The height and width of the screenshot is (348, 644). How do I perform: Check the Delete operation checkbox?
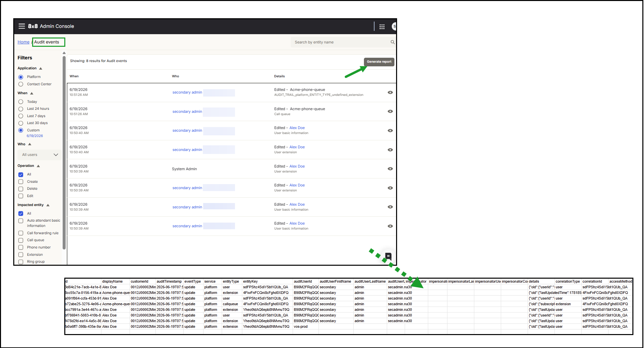(21, 189)
